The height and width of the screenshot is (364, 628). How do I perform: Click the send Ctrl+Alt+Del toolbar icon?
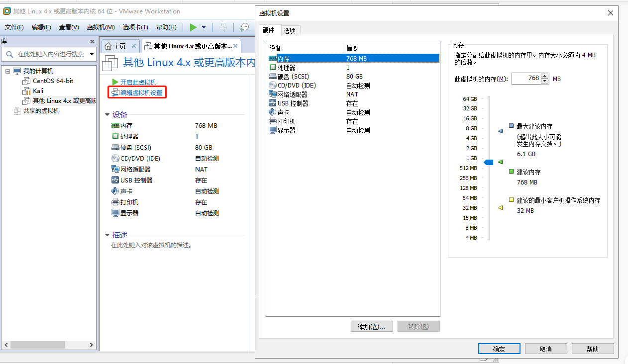coord(223,27)
